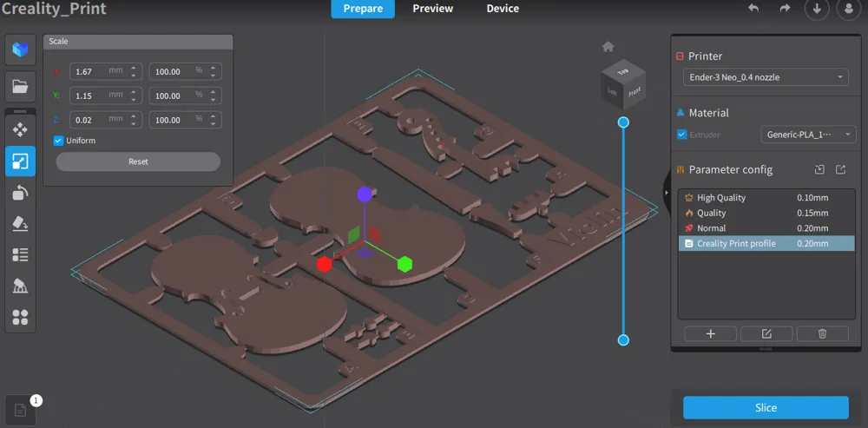Click the Open File folder icon
The image size is (868, 428).
pos(20,86)
